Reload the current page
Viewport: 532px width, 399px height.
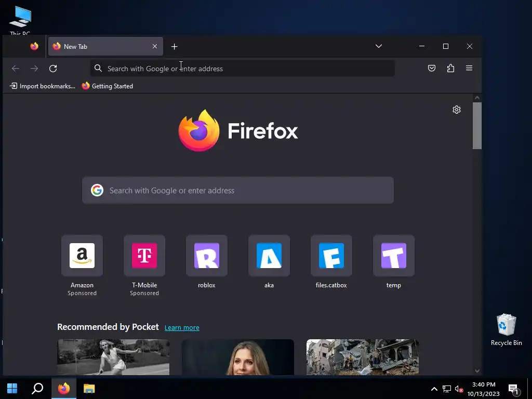53,68
